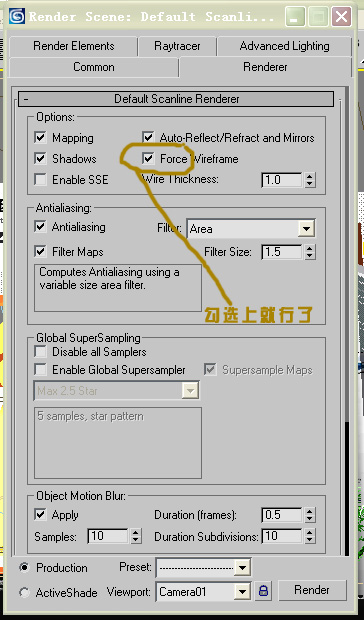Image resolution: width=364 pixels, height=620 pixels.
Task: Click the Wire Thickness value field
Action: (x=283, y=180)
